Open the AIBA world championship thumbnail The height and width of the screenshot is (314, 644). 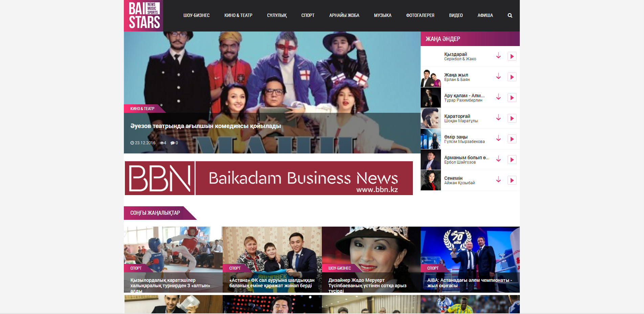pyautogui.click(x=470, y=249)
